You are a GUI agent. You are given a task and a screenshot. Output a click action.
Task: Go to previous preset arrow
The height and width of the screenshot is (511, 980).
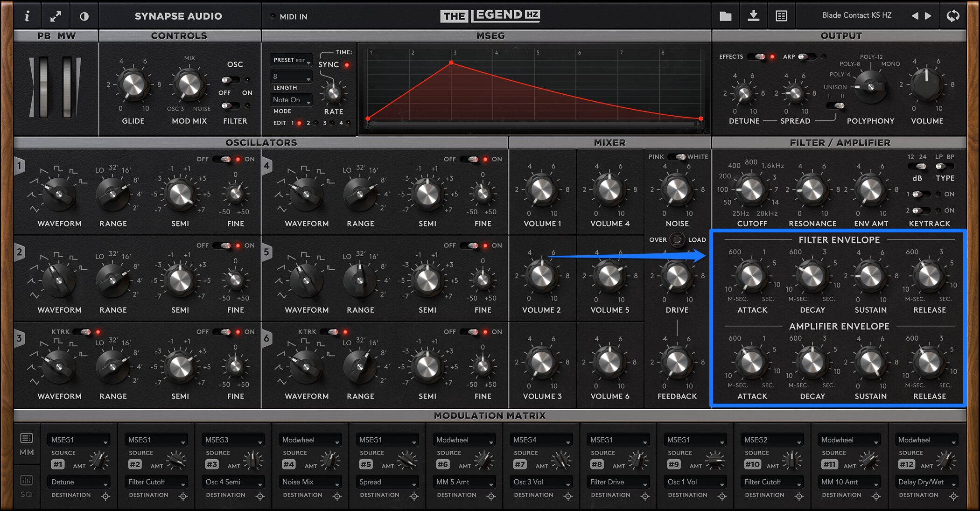(x=915, y=16)
